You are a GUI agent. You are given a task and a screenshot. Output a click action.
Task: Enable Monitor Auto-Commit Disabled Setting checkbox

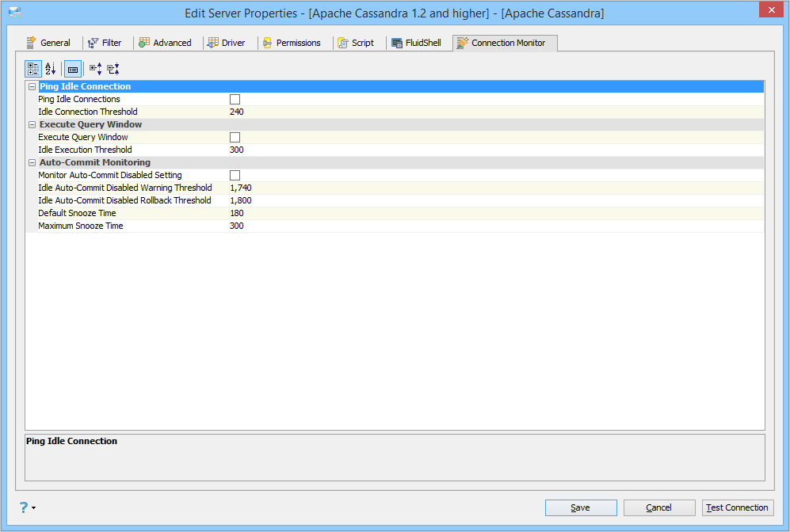(x=235, y=175)
